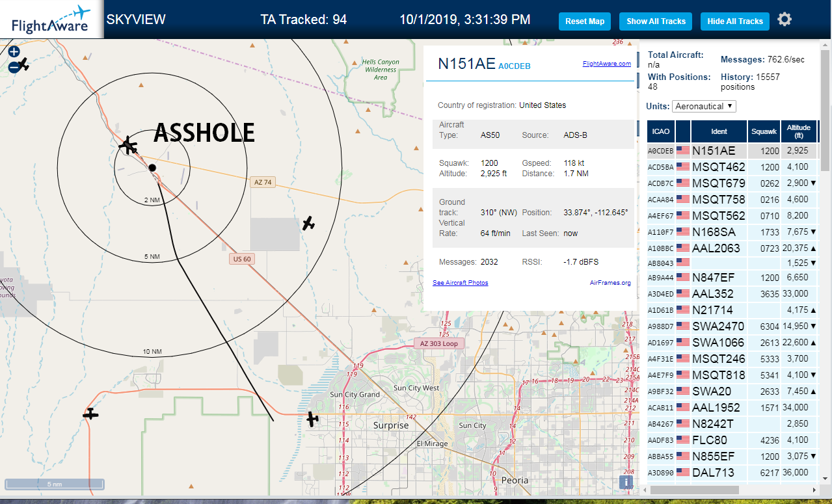Viewport: 832px width, 504px height.
Task: Click the 5 nm map scale bar
Action: pos(55,484)
